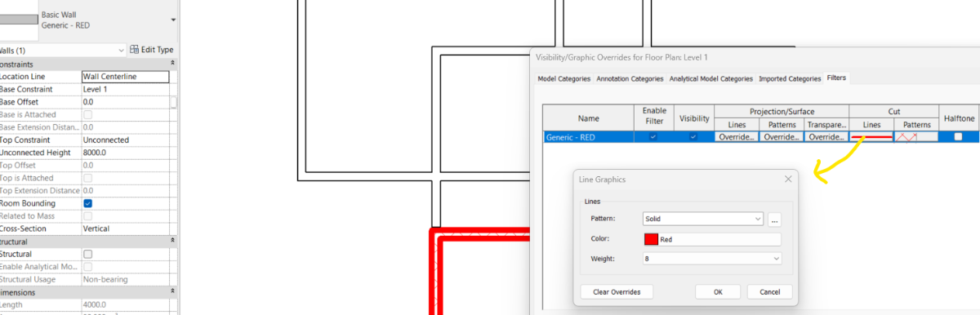Open the Pattern dropdown set to Solid
980x315 pixels.
point(702,219)
